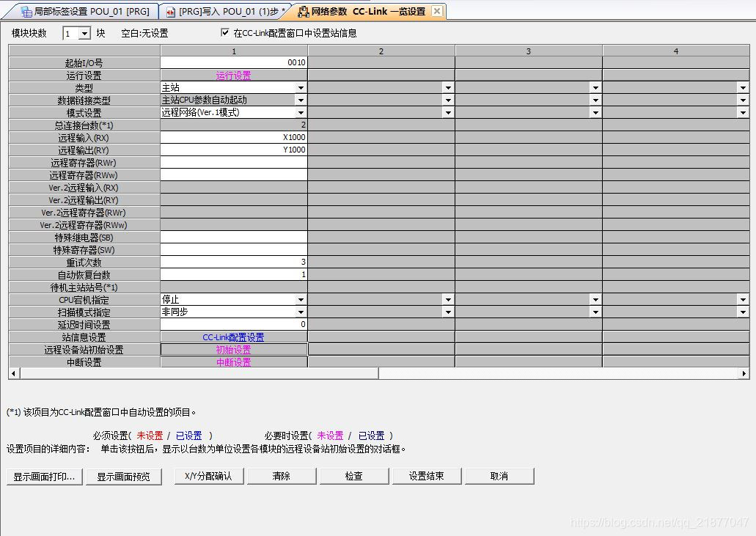Expand the 类型 dropdown showing 主站
Image resolution: width=756 pixels, height=536 pixels.
coord(301,88)
